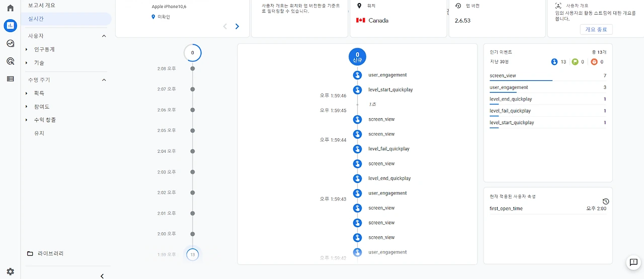
Task: Collapse the 사용자 section chevron
Action: 104,36
